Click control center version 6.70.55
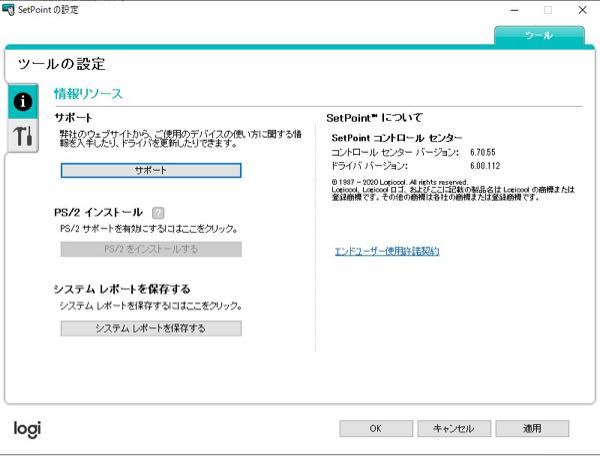 pos(483,152)
